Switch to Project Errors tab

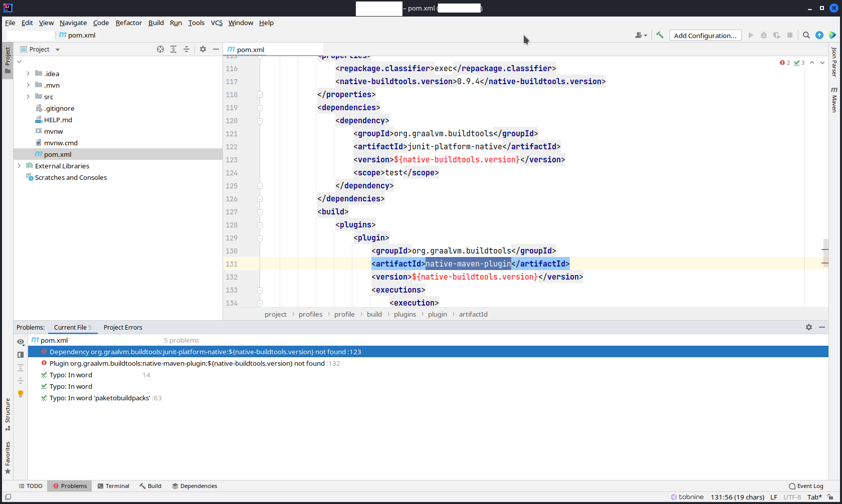coord(123,327)
